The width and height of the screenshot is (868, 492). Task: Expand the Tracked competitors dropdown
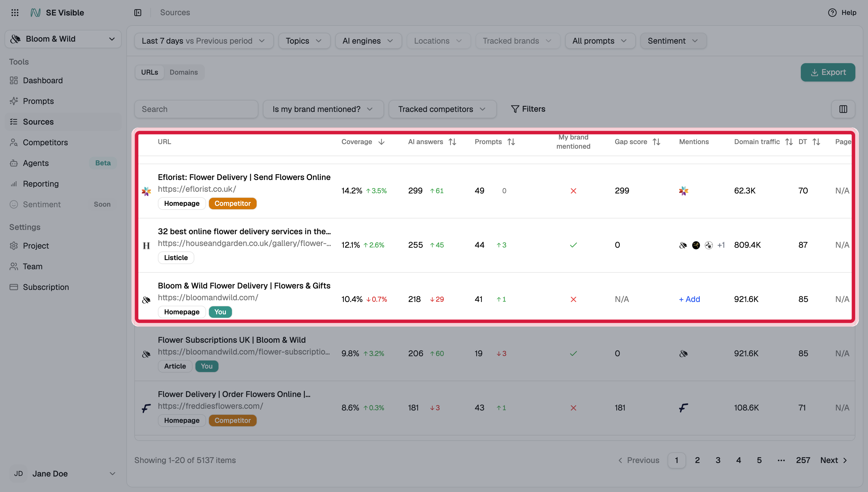442,109
